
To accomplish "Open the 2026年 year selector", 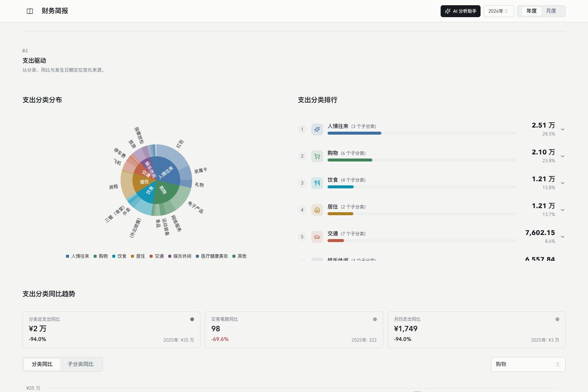I will [498, 11].
